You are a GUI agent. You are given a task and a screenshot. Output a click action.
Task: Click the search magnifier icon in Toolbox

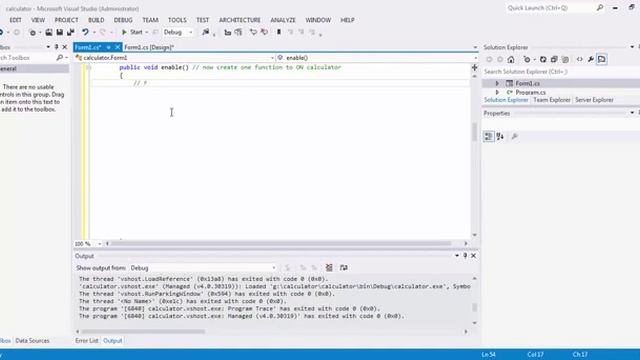[x=60, y=58]
